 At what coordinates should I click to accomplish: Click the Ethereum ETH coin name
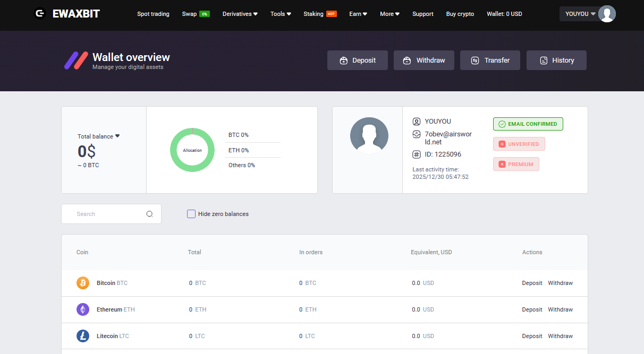[116, 309]
